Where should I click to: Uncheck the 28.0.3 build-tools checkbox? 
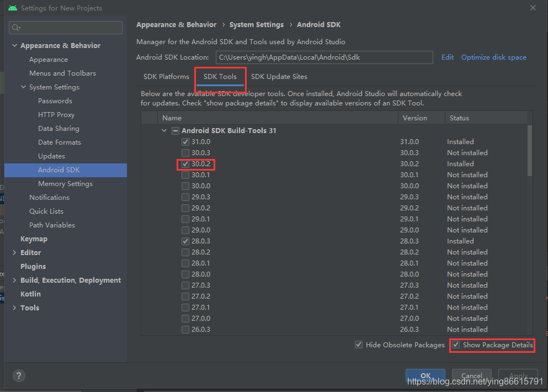click(x=185, y=241)
